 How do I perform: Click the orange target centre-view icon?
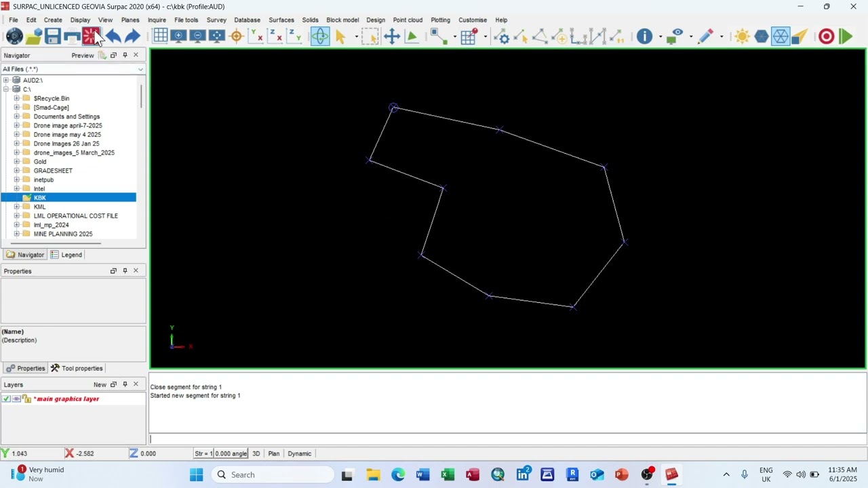point(237,37)
